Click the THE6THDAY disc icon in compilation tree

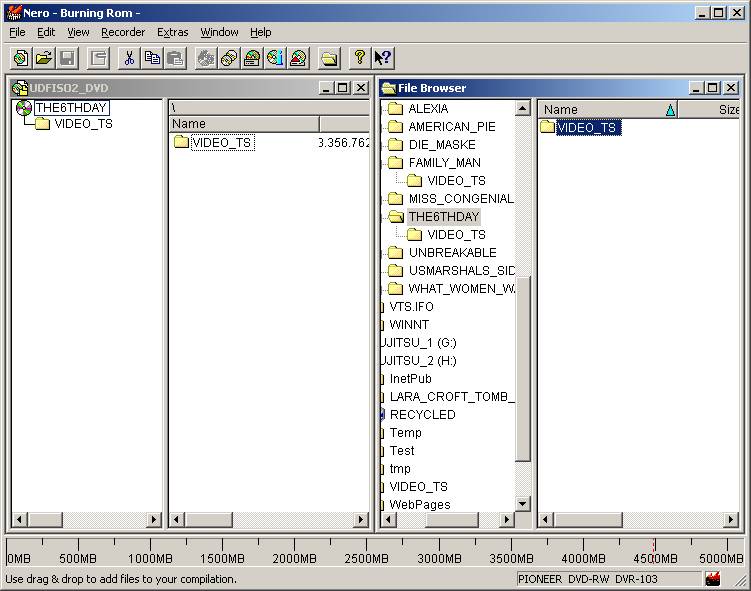[x=23, y=108]
